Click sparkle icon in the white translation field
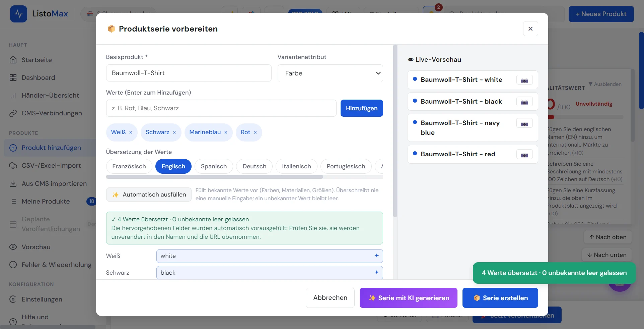Screen dimensions: 644x329 point(376,256)
